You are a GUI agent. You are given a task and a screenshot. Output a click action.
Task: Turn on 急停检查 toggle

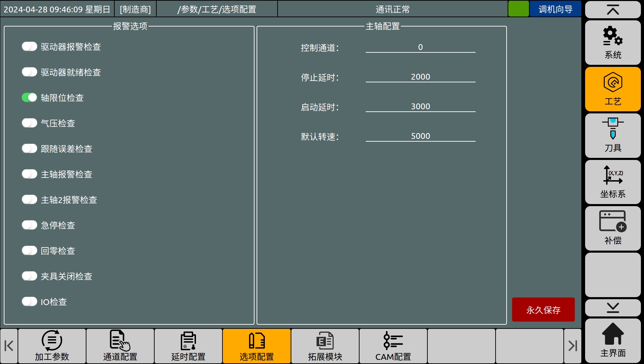30,225
